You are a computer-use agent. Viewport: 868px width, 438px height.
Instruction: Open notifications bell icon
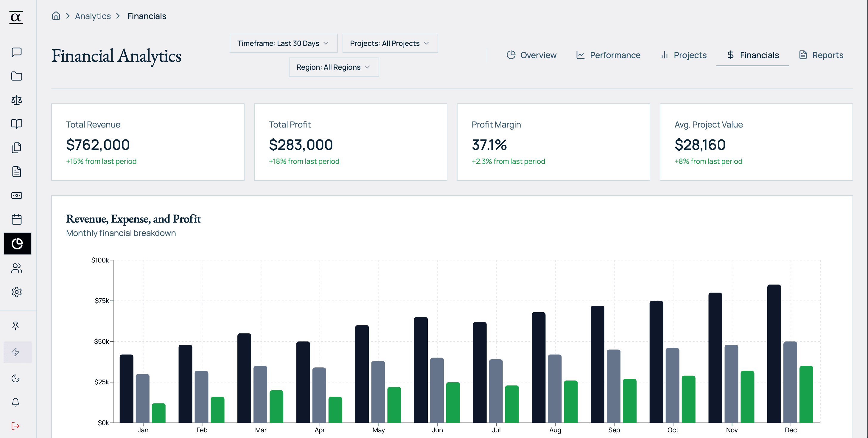[15, 402]
